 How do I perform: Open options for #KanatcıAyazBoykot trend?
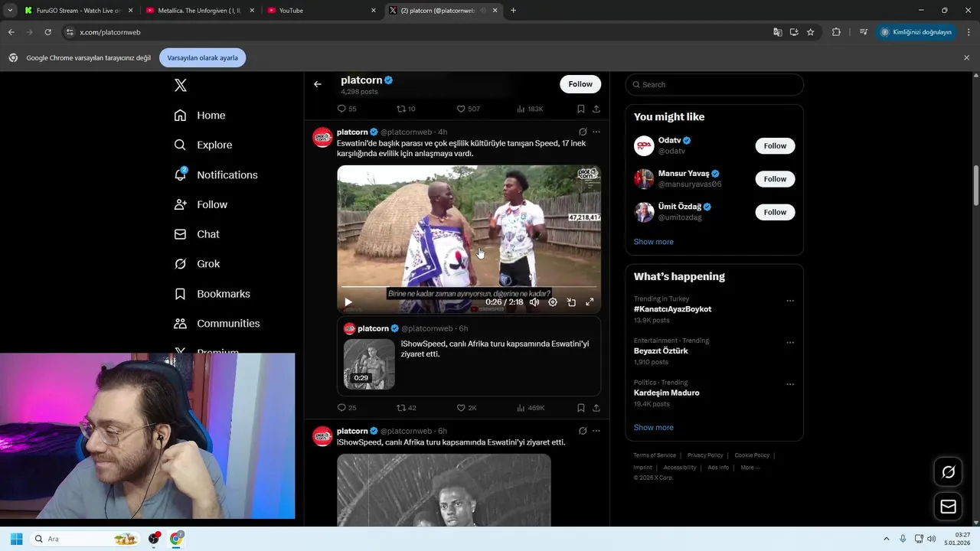790,301
